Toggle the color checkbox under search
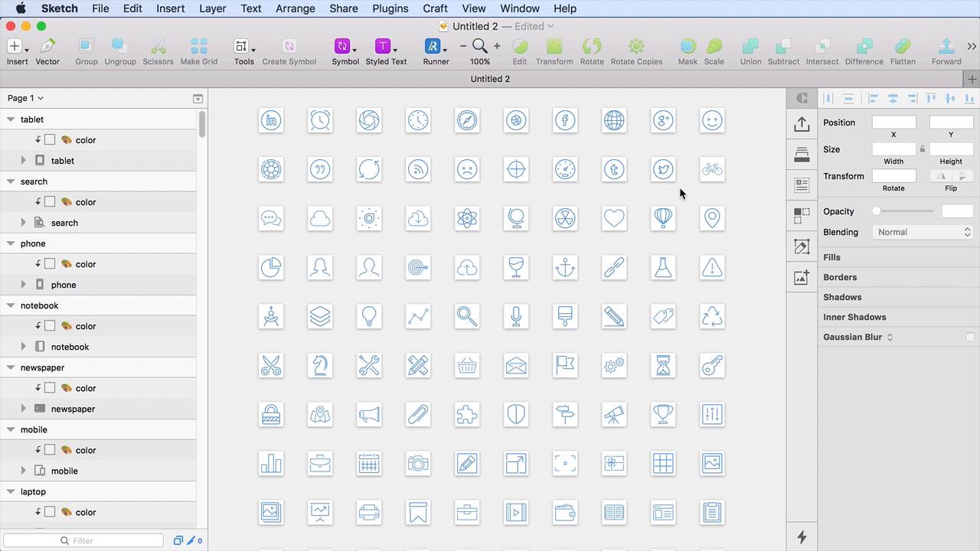980x551 pixels. tap(50, 202)
